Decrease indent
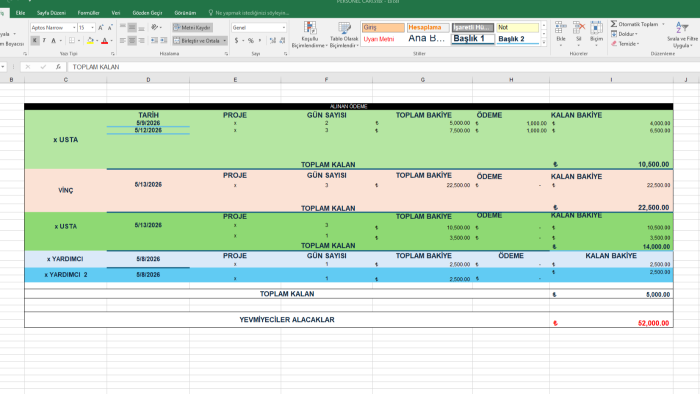700x394 pixels. coord(154,41)
